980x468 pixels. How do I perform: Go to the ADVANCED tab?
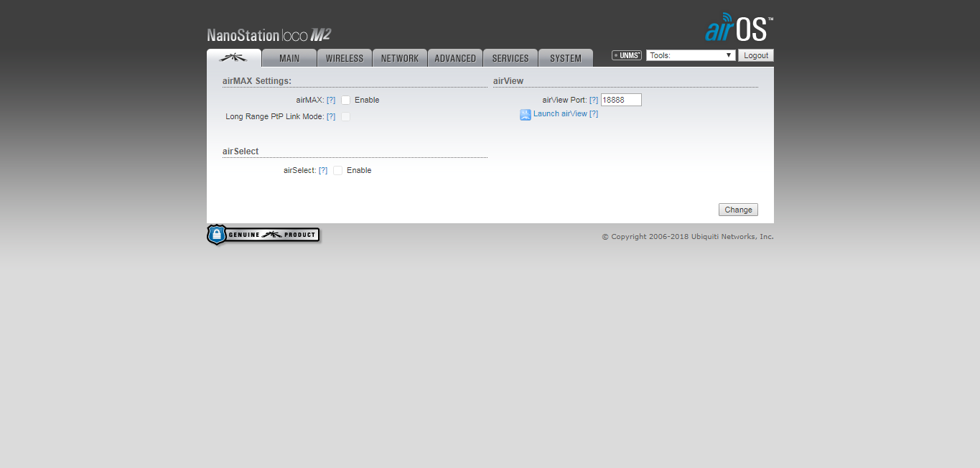(455, 58)
